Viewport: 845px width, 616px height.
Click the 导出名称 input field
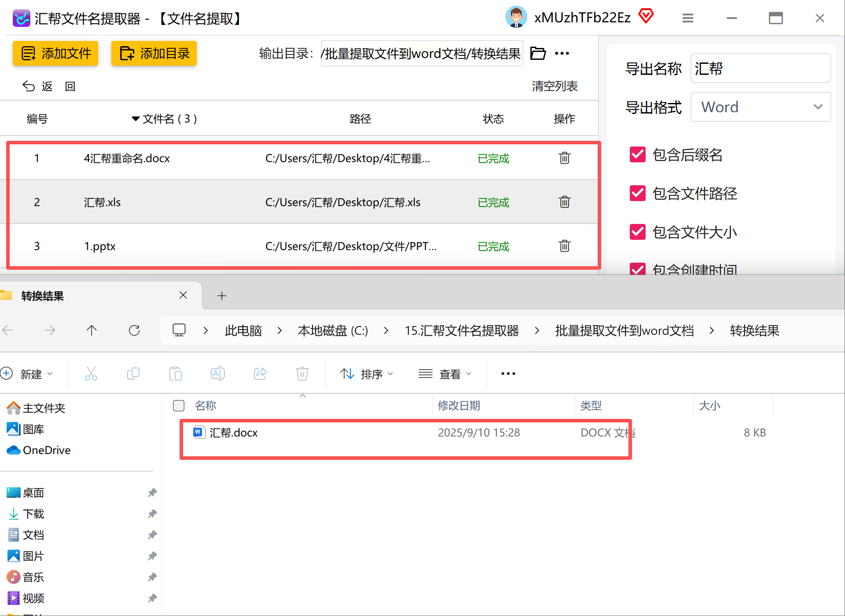click(760, 69)
